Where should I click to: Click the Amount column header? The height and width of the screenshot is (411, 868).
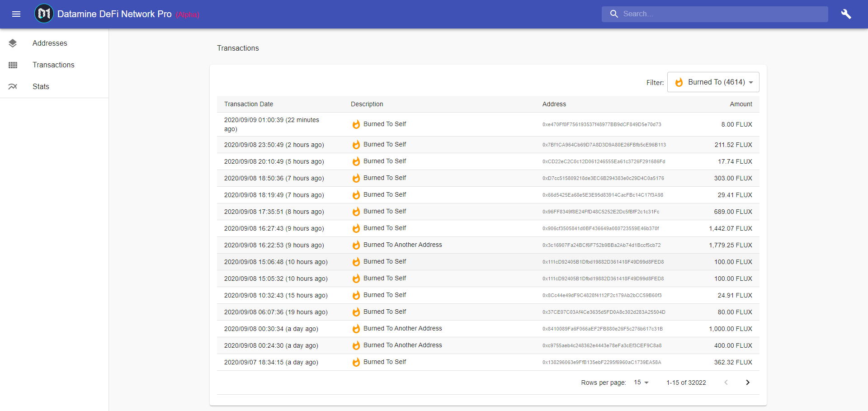741,104
